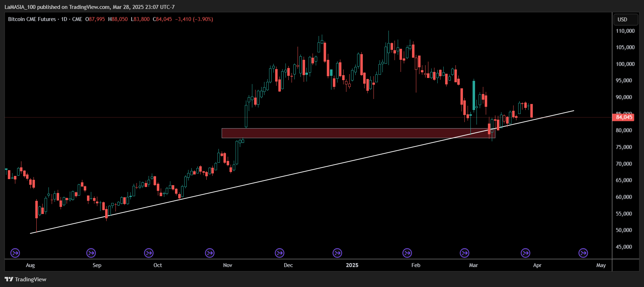Viewport: 644px width, 287px height.
Task: Select the red current price label 84,045
Action: click(623, 117)
